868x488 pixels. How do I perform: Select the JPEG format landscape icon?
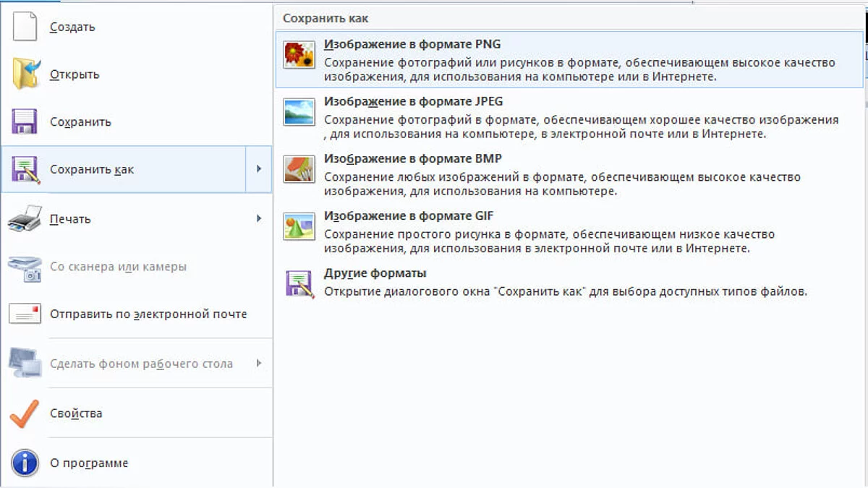coord(299,112)
